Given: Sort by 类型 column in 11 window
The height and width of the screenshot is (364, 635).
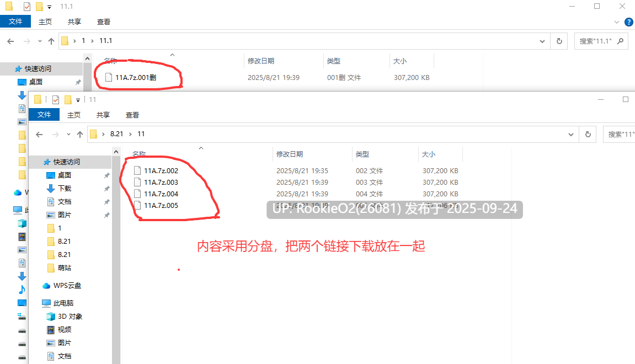Looking at the screenshot, I should 362,154.
